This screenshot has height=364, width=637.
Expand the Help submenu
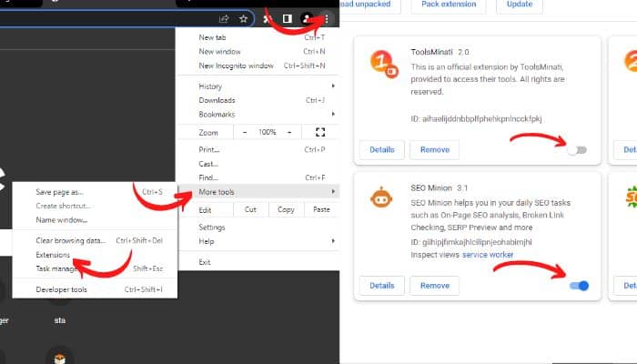258,241
